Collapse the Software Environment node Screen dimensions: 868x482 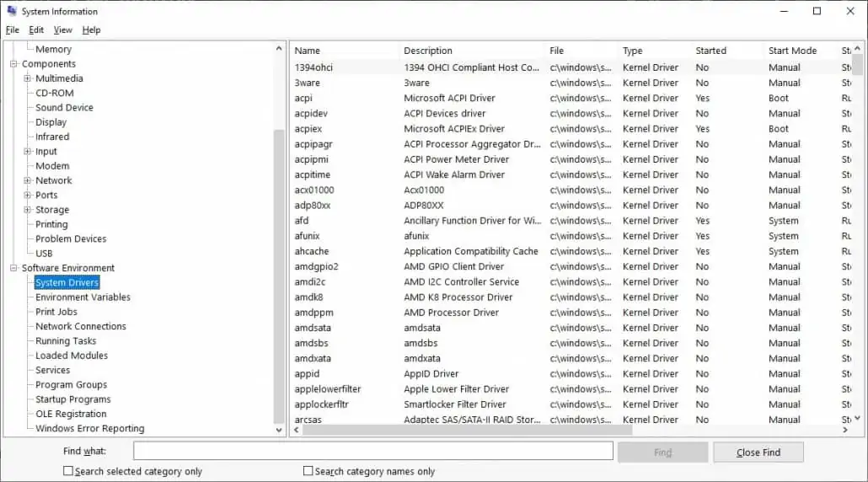coord(13,268)
